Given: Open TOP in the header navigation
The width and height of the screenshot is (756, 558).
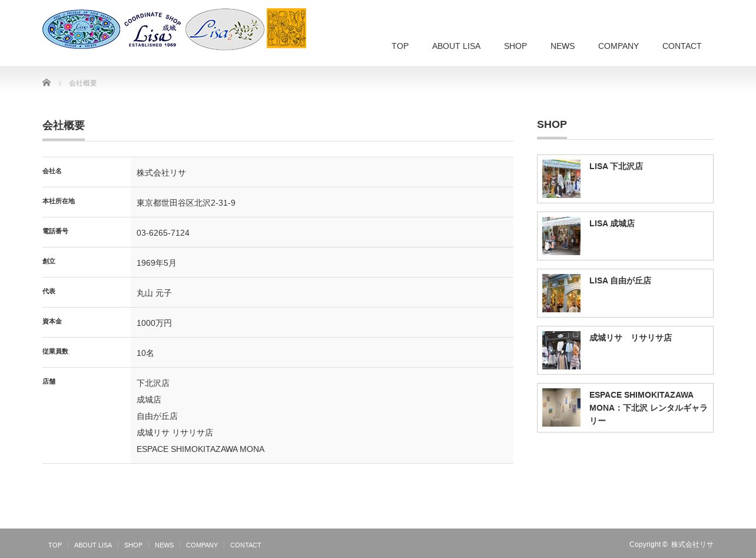Looking at the screenshot, I should tap(400, 46).
